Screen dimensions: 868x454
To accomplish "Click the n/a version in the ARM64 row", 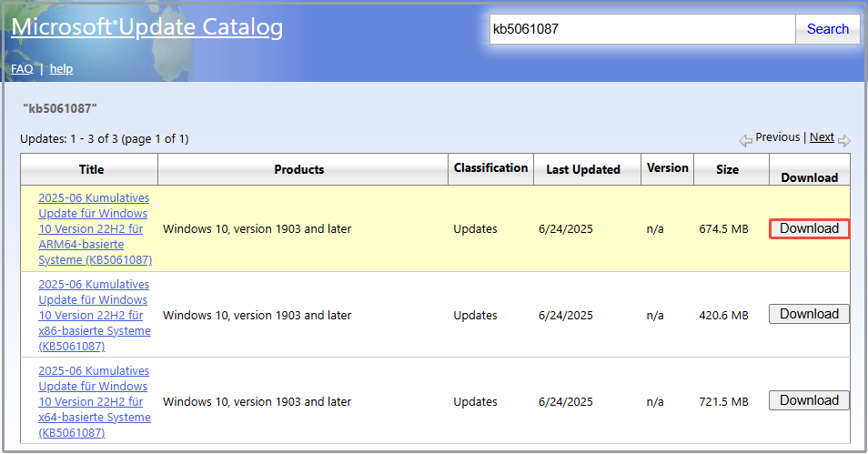I will 655,228.
